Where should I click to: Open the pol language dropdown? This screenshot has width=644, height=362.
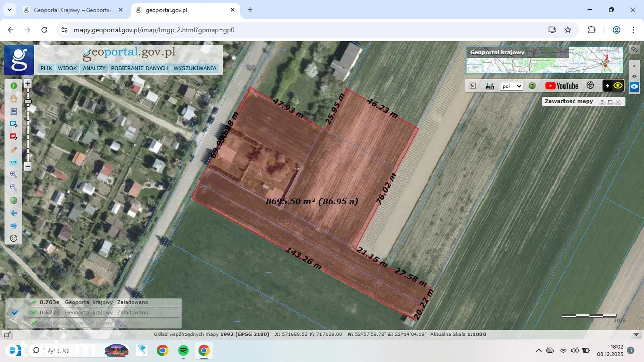pyautogui.click(x=511, y=86)
